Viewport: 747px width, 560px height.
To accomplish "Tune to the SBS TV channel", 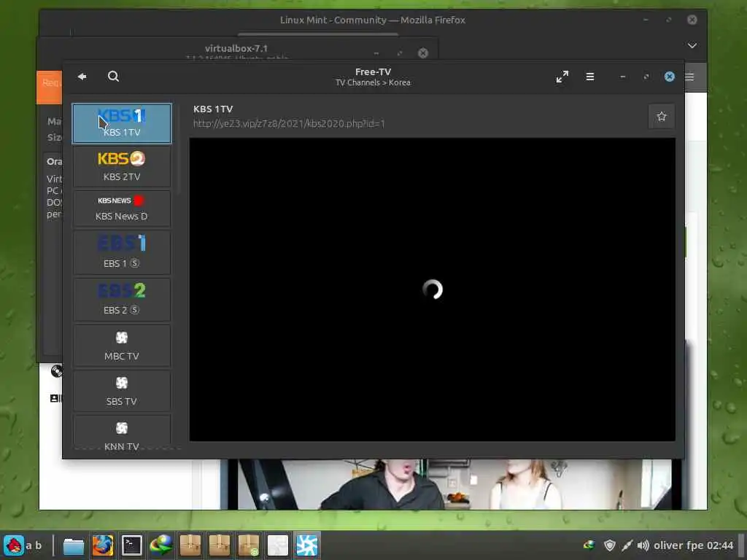I will 122,391.
